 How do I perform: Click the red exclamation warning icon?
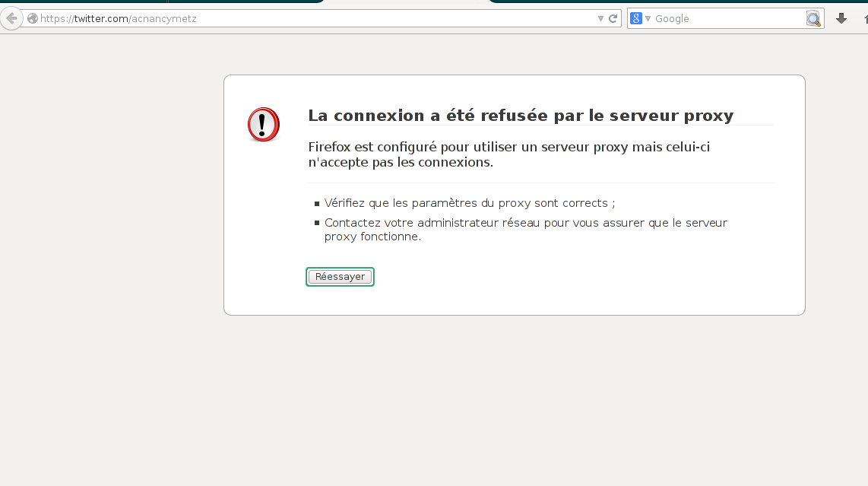(264, 124)
